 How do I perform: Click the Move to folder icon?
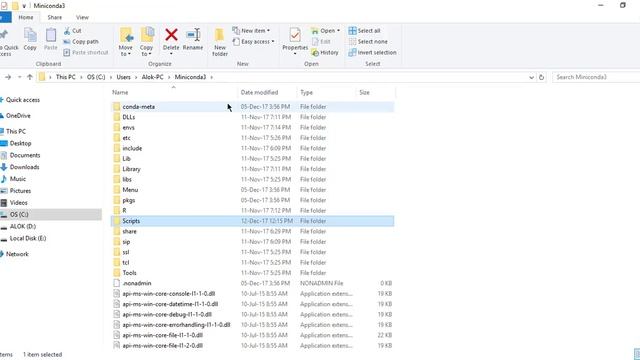click(x=126, y=36)
